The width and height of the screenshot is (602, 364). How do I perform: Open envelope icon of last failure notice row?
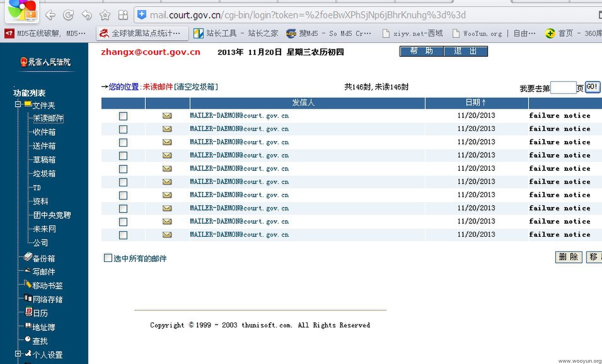click(167, 235)
